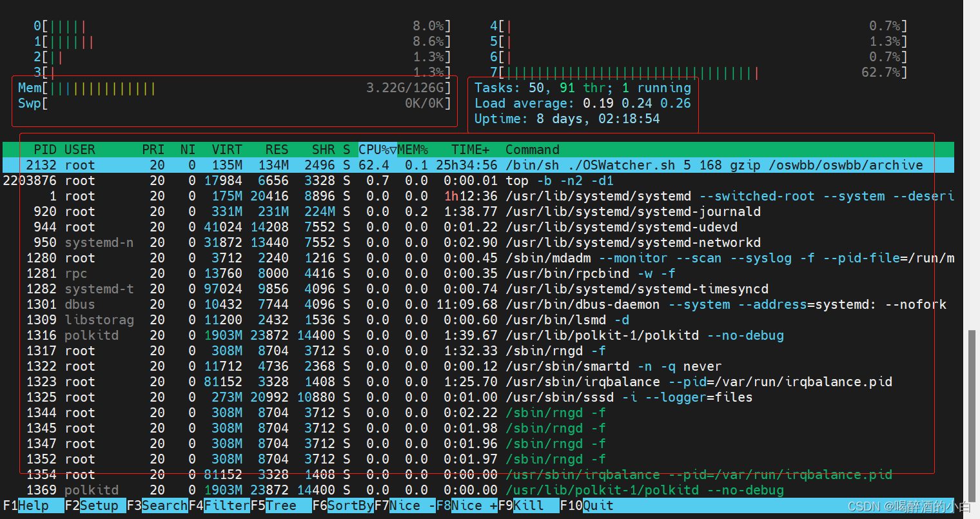Click the 25h34:56 TIME+ value
Screen dimensions: 980x519
pyautogui.click(x=467, y=165)
